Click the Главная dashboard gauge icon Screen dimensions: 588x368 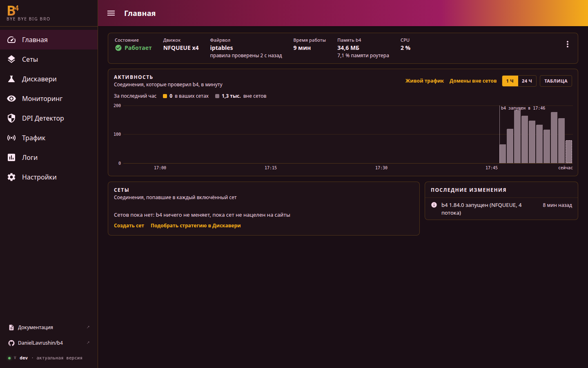11,40
